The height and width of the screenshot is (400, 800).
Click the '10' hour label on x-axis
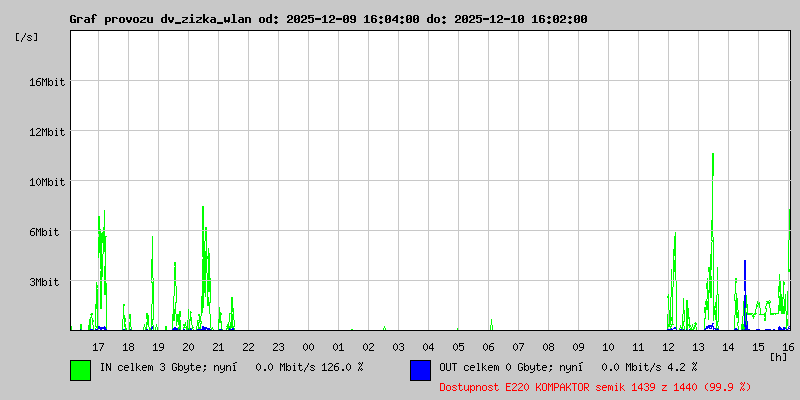pyautogui.click(x=609, y=347)
